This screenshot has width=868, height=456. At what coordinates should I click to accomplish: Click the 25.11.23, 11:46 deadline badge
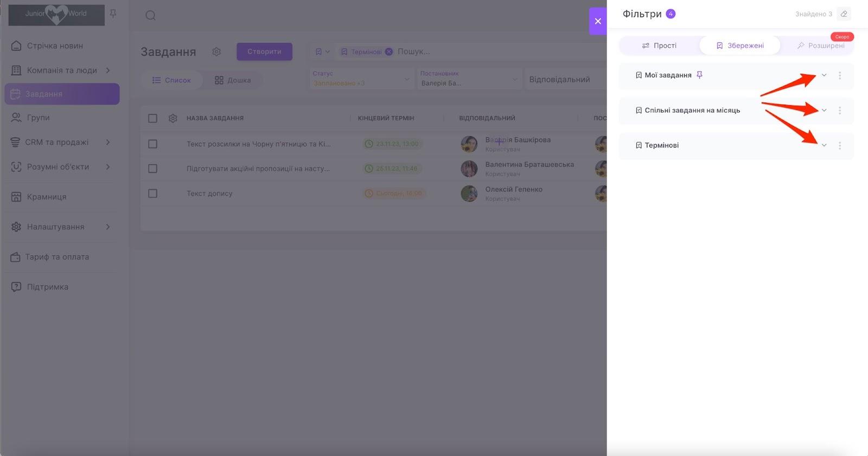tap(392, 169)
